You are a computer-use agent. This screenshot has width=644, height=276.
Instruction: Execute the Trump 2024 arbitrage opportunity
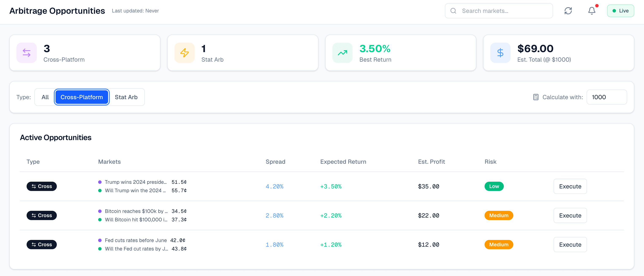point(570,186)
